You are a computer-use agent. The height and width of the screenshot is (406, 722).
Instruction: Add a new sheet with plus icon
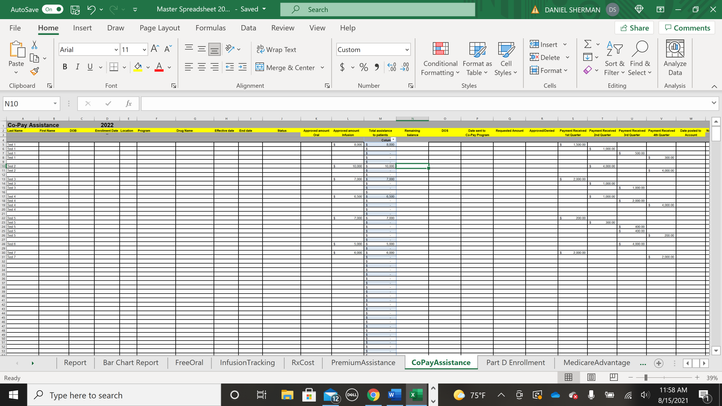pyautogui.click(x=658, y=363)
